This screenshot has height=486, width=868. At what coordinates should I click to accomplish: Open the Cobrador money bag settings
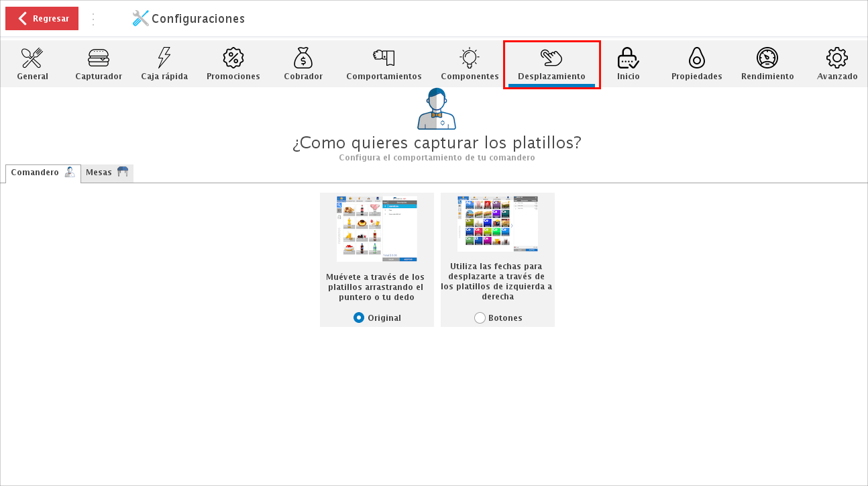click(x=303, y=62)
